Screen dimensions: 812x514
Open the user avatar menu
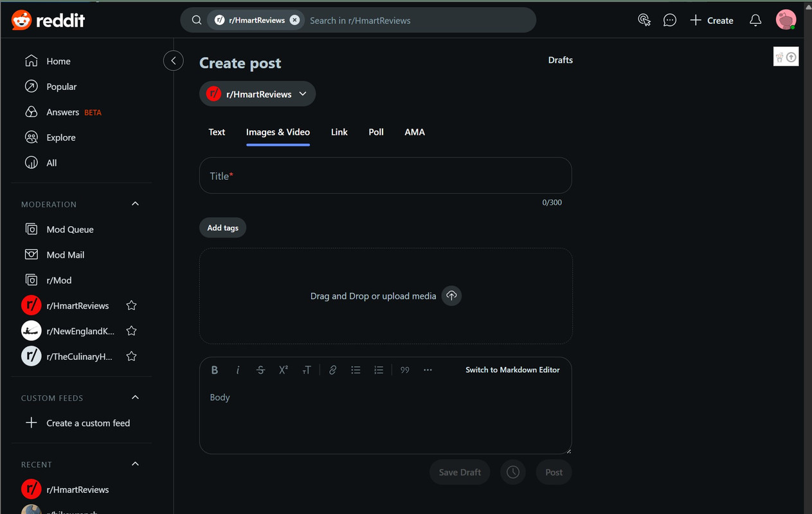click(786, 20)
